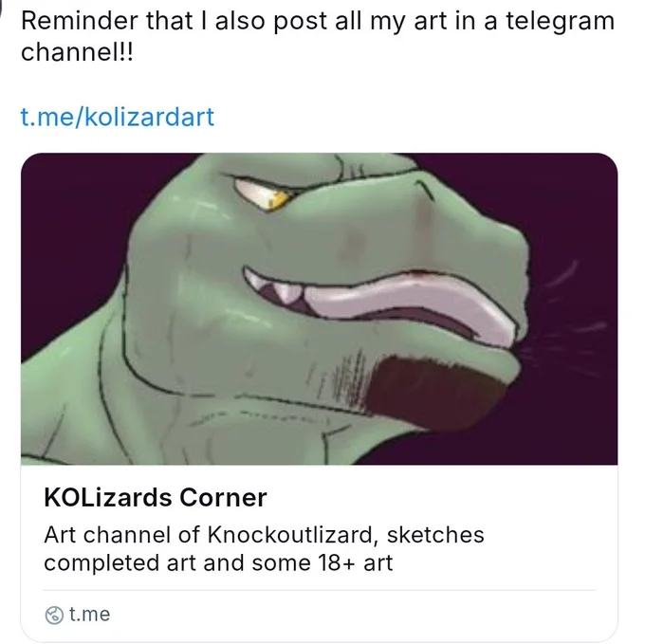Select the Reminder post text
The image size is (645, 644).
[317, 36]
